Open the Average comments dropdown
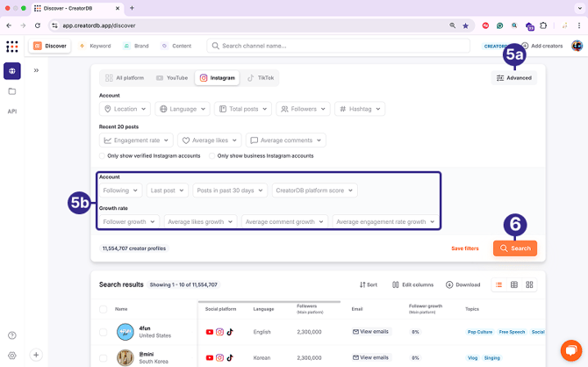 coord(286,140)
